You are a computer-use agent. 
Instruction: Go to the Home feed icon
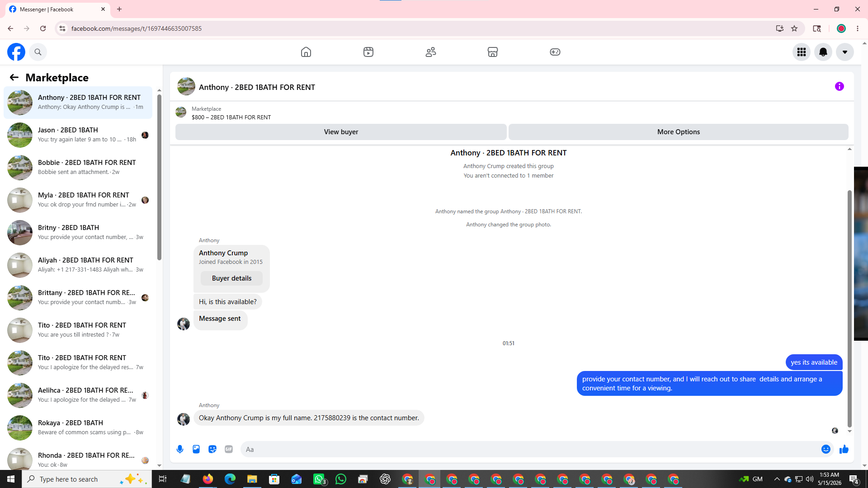tap(306, 52)
